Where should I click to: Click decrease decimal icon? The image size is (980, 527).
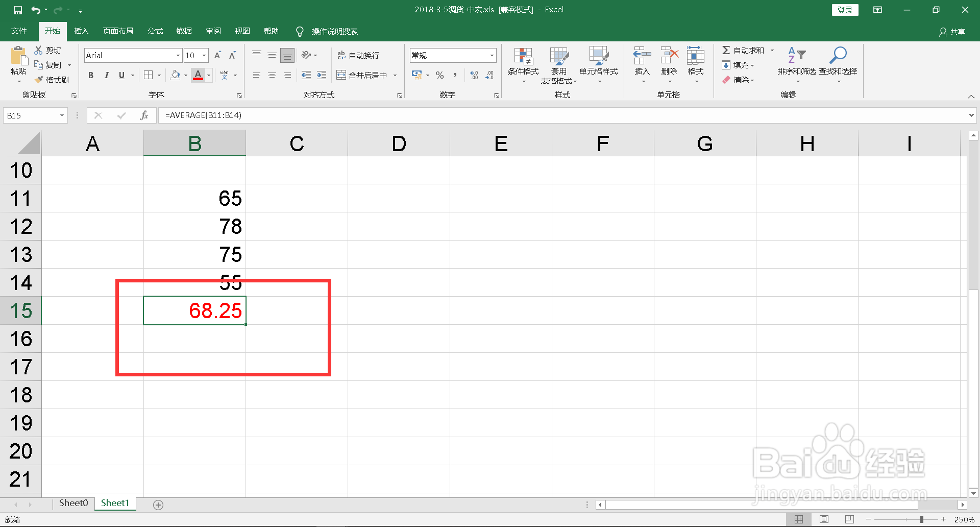[489, 75]
